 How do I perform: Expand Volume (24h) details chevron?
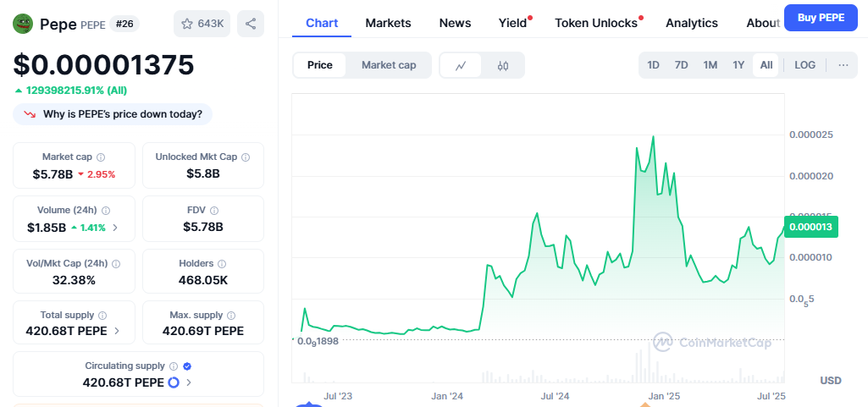tap(115, 227)
